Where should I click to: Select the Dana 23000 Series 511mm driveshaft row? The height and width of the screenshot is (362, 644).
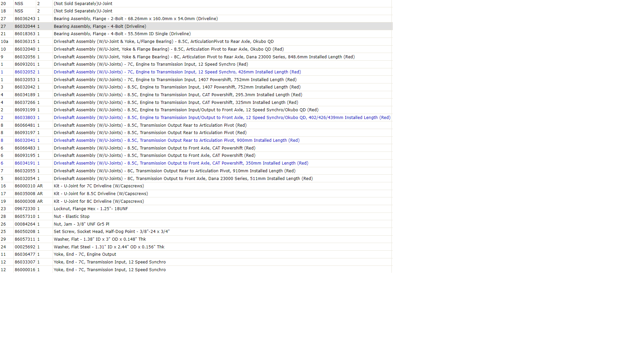pos(196,179)
